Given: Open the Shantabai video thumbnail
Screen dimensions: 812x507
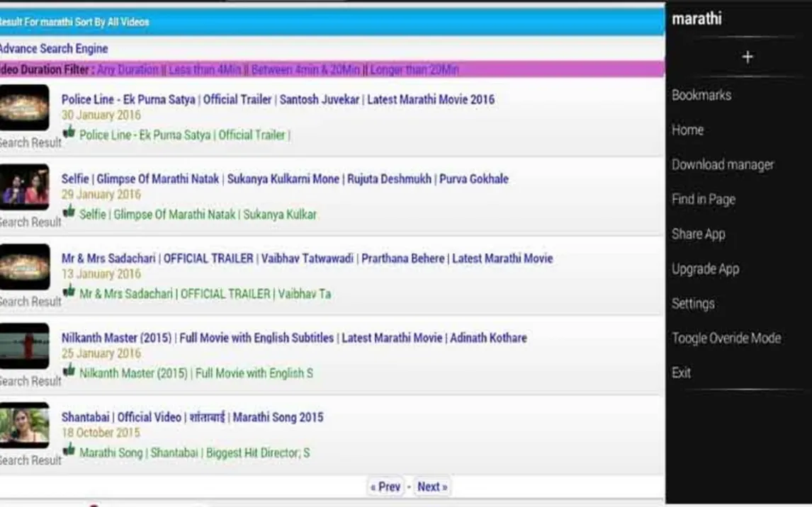Looking at the screenshot, I should pyautogui.click(x=25, y=425).
